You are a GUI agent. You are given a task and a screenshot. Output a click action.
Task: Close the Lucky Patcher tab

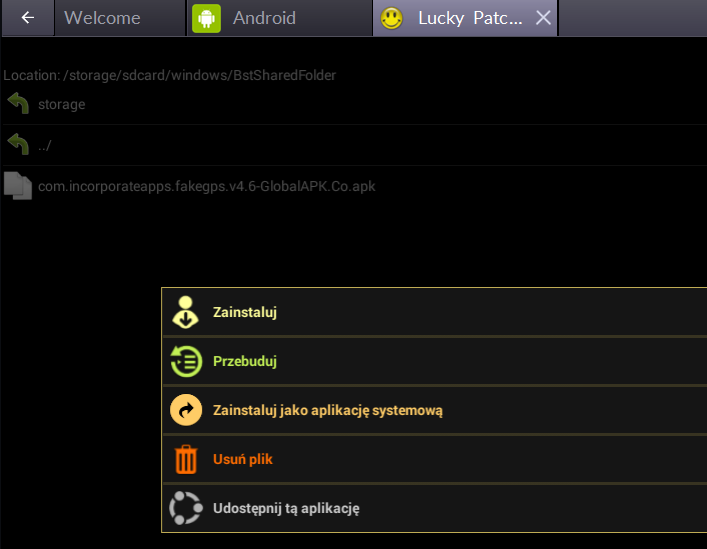point(543,18)
